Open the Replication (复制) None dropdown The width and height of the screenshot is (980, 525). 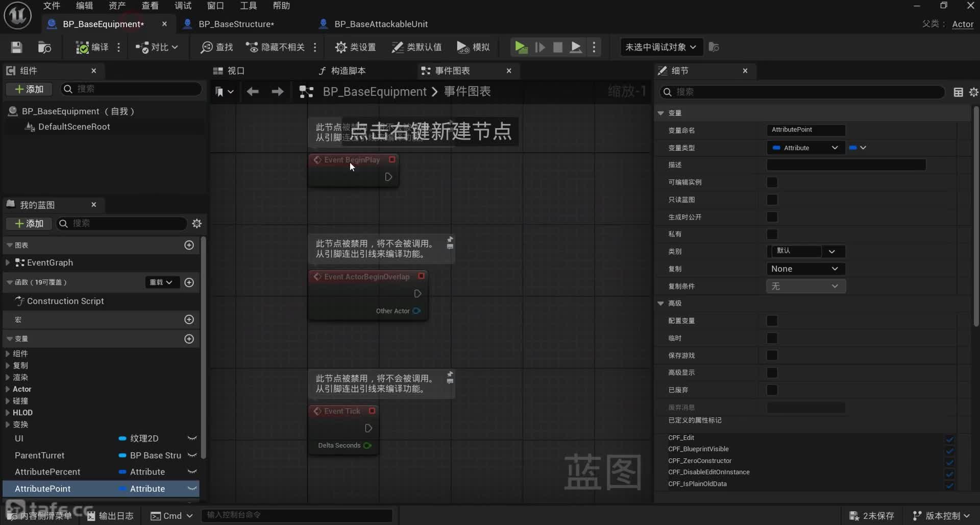click(x=805, y=269)
